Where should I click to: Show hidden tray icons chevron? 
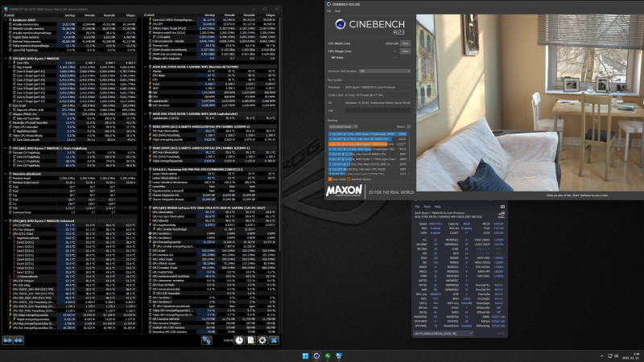[602, 356]
